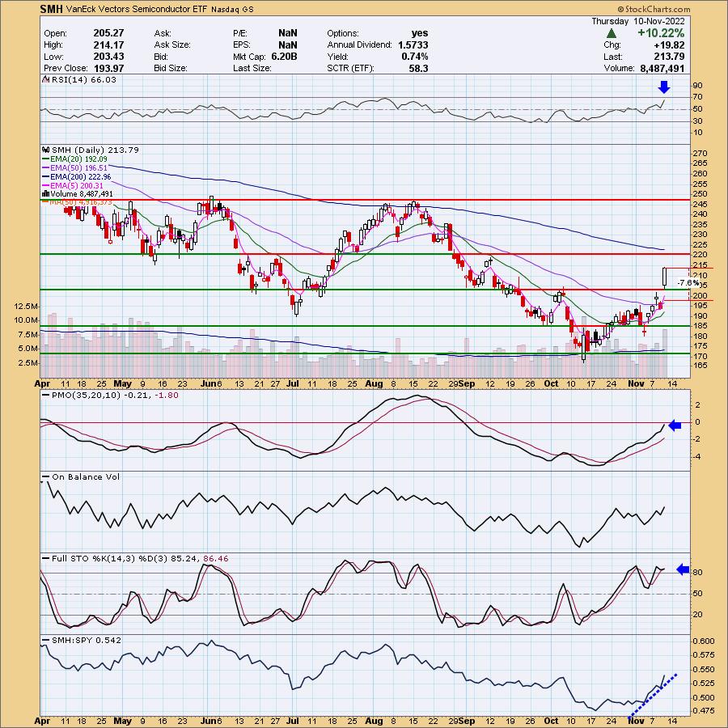Select the Thursday 10-Nov-2022 date label
This screenshot has height=728, width=728.
(x=638, y=21)
